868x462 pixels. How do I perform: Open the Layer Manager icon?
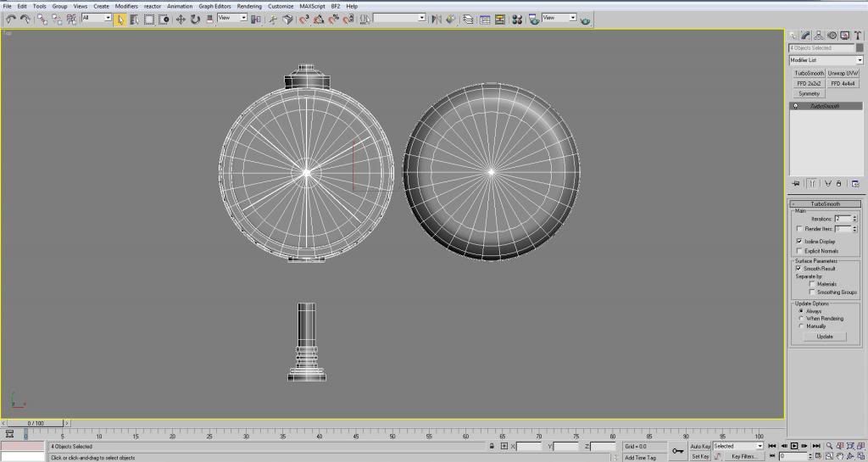(468, 19)
